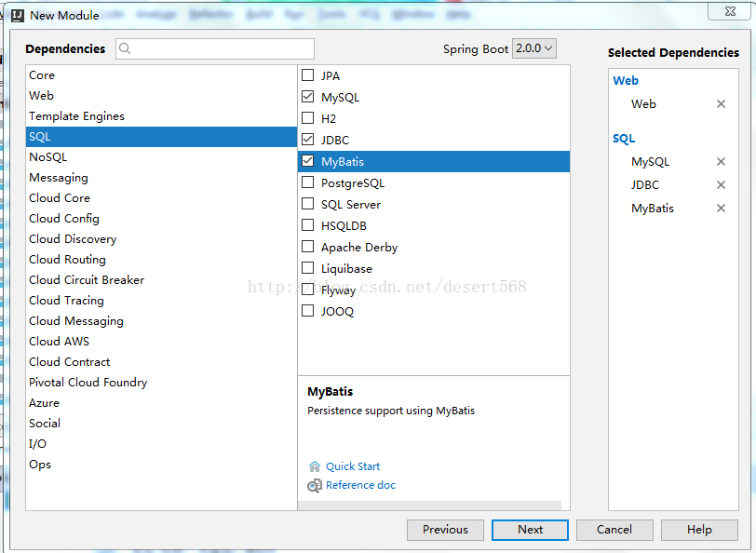Choose the Template Engines category
This screenshot has width=756, height=553.
click(x=76, y=116)
